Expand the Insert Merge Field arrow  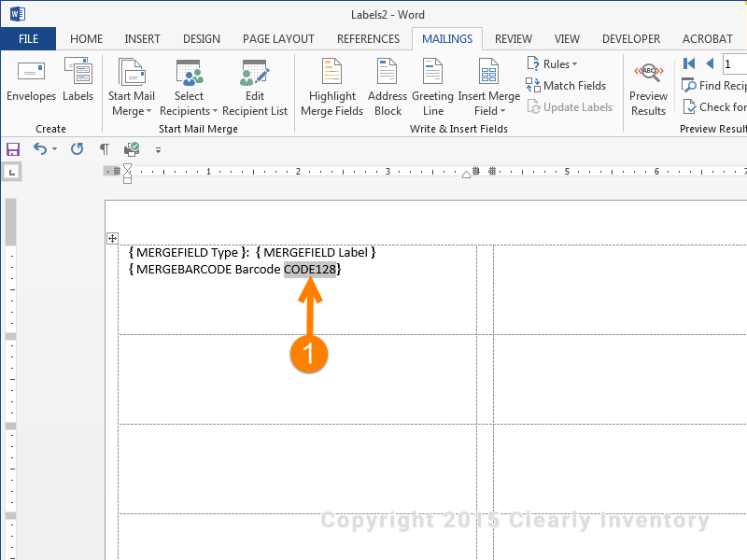tap(502, 111)
